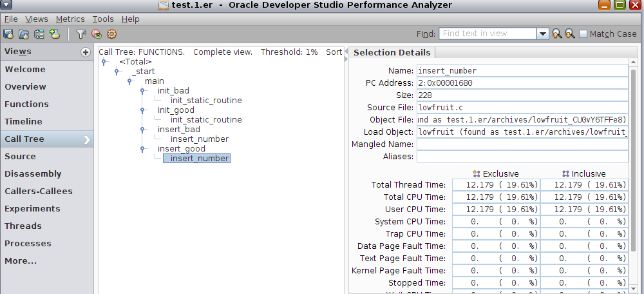Click the Size field value 228
Viewport: 644px width, 294px height.
click(522, 95)
